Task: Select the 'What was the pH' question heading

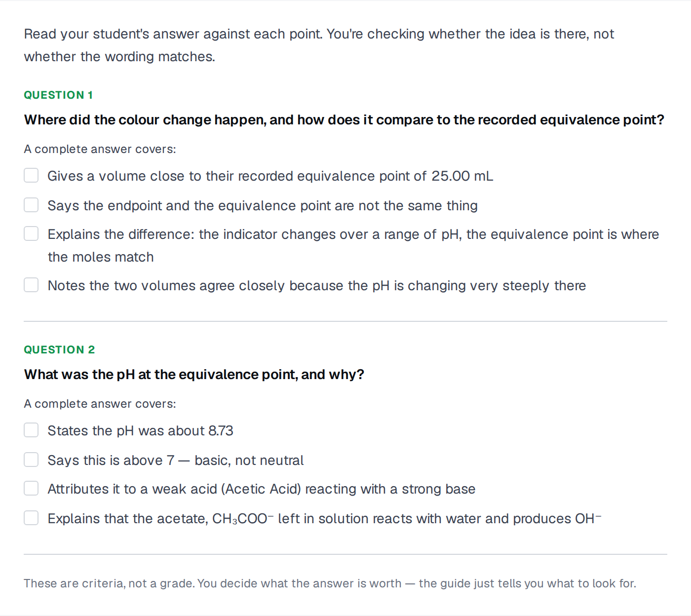Action: (194, 375)
